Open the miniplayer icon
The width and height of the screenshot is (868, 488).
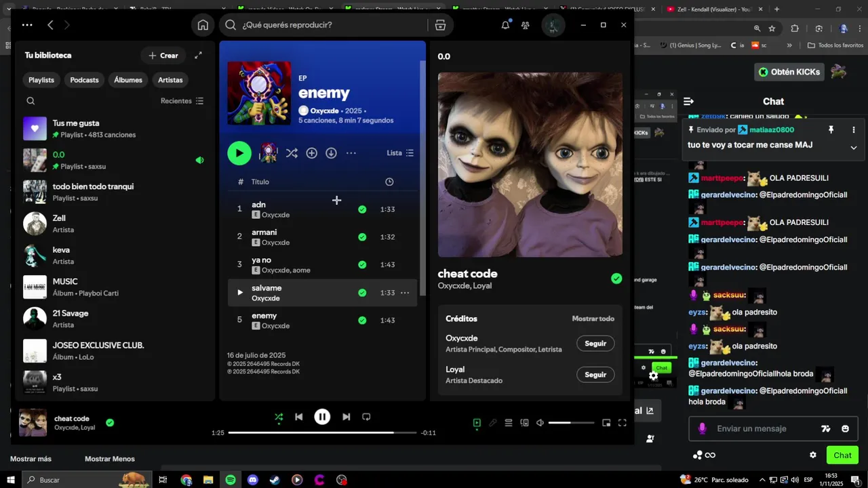pos(606,423)
